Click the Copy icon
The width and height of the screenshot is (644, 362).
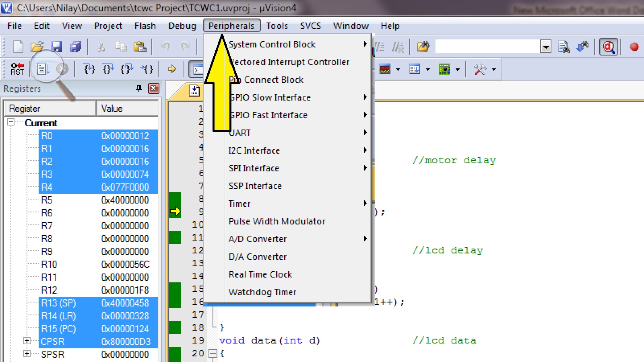click(x=121, y=47)
